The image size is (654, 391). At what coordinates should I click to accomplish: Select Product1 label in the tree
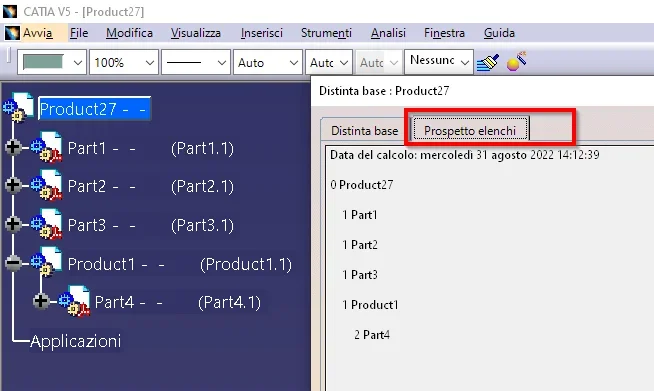pyautogui.click(x=179, y=264)
